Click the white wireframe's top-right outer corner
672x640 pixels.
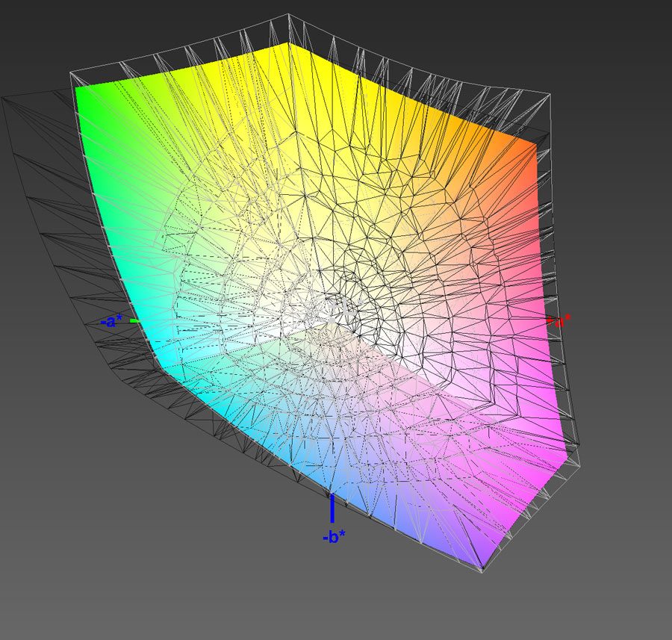549,95
